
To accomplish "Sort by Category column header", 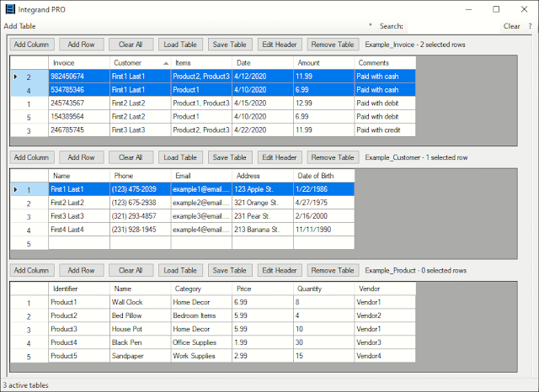I will [201, 289].
